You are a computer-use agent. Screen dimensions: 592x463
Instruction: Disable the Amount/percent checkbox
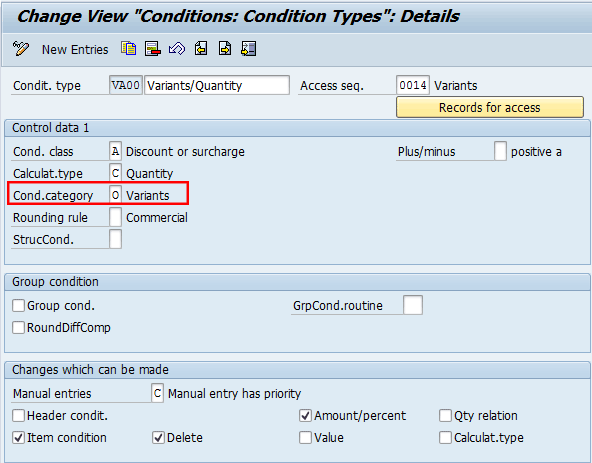click(305, 416)
